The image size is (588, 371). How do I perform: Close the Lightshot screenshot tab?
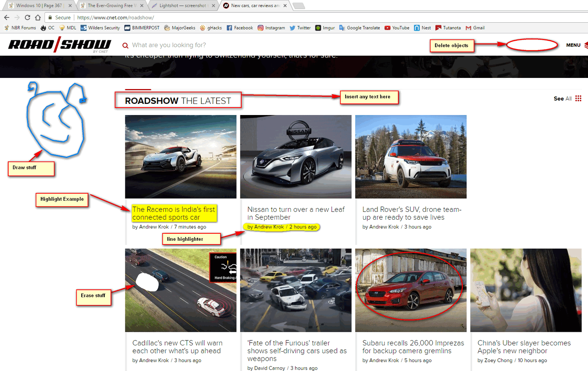click(x=214, y=6)
